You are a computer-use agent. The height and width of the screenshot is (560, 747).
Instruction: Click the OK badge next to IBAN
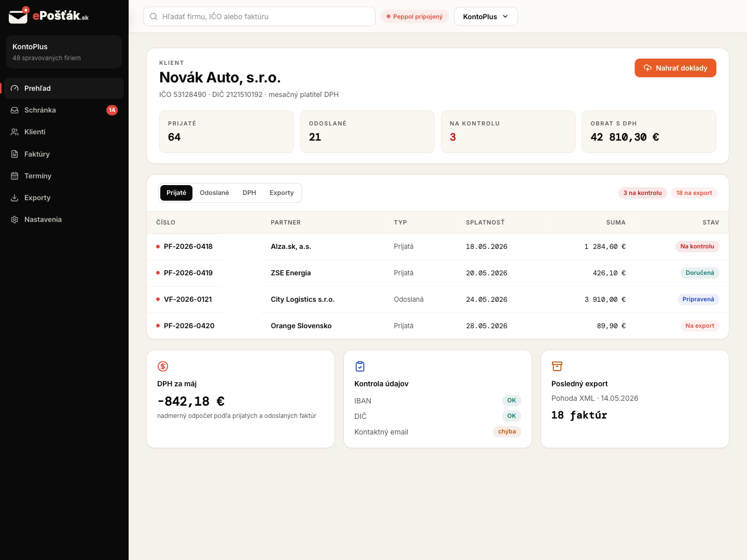tap(511, 400)
